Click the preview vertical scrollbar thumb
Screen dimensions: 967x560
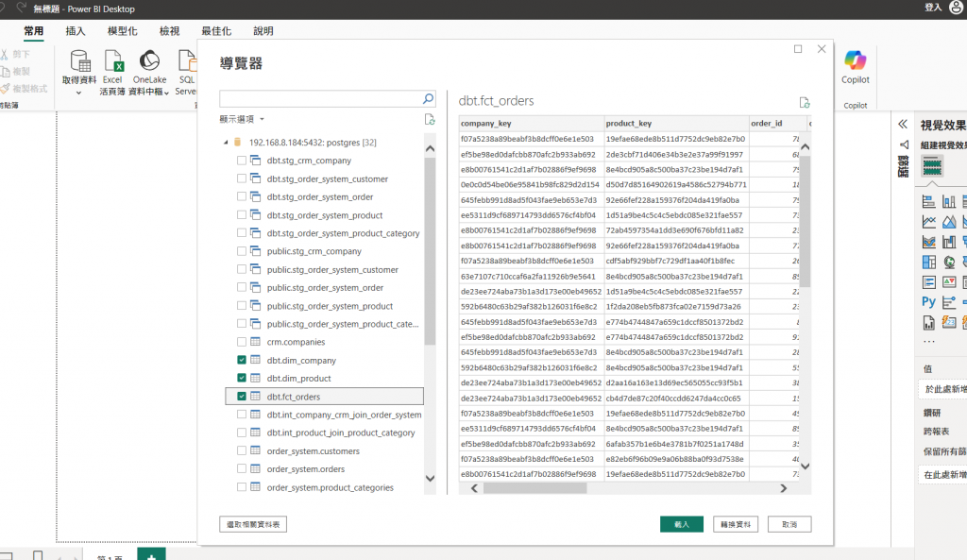(x=805, y=222)
